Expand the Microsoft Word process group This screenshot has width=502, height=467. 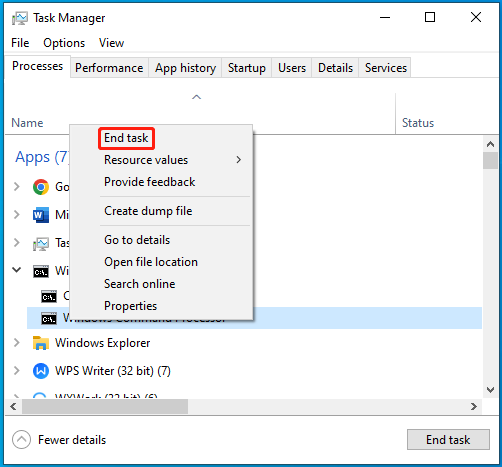[x=17, y=214]
